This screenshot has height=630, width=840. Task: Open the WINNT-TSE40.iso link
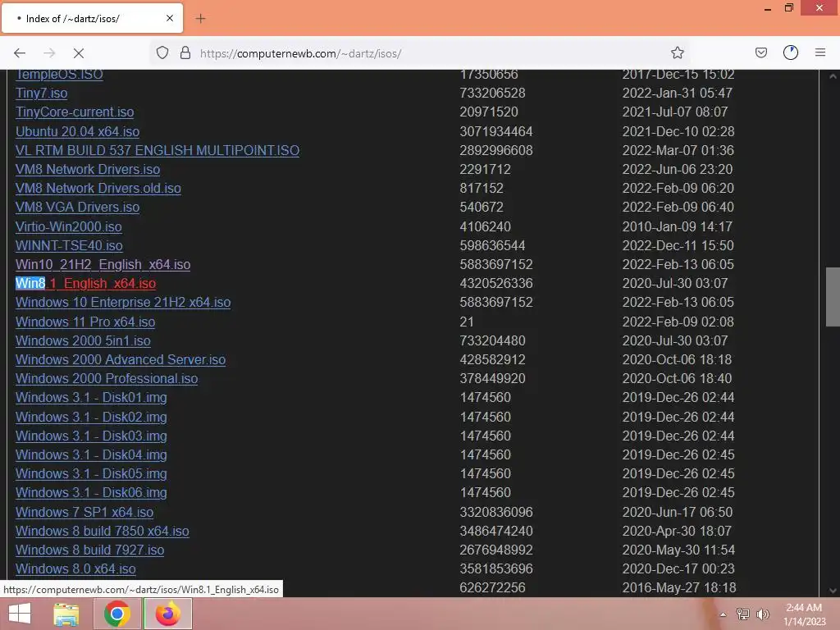(x=69, y=246)
